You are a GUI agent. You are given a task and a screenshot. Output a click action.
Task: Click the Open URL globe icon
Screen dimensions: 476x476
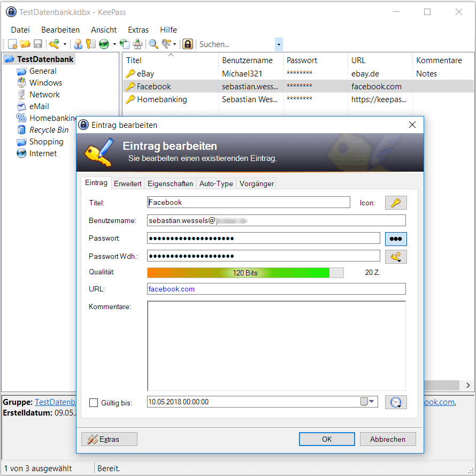click(x=104, y=44)
